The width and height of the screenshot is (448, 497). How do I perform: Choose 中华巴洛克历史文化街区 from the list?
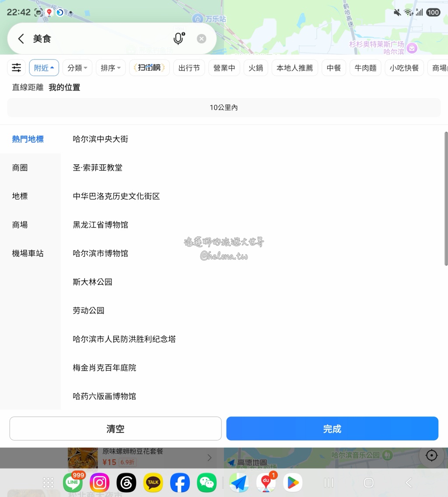(x=116, y=196)
